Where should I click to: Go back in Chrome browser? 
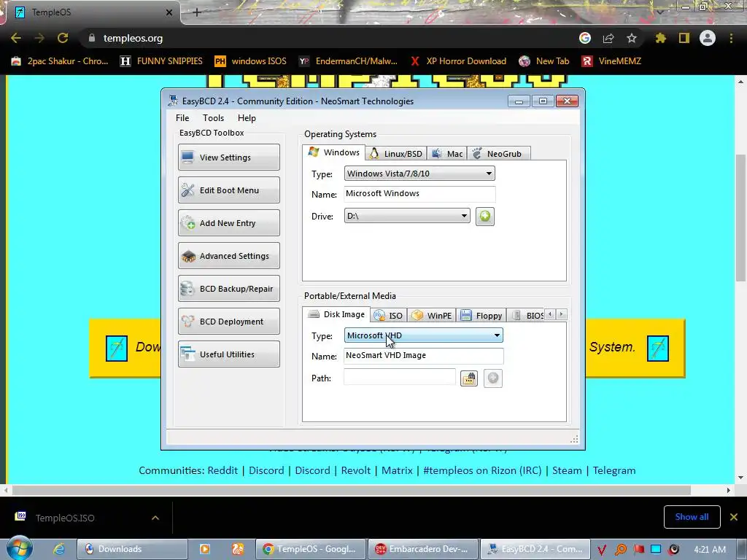[x=16, y=38]
